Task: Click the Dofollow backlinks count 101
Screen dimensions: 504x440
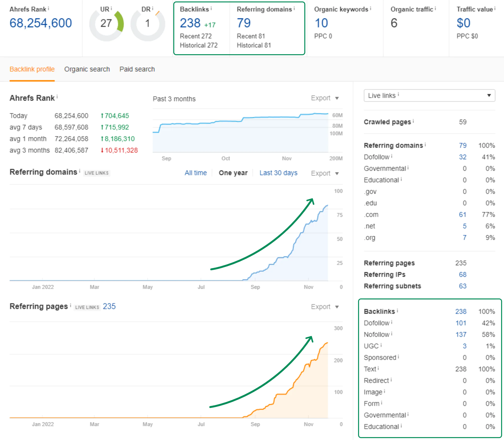Action: coord(461,323)
